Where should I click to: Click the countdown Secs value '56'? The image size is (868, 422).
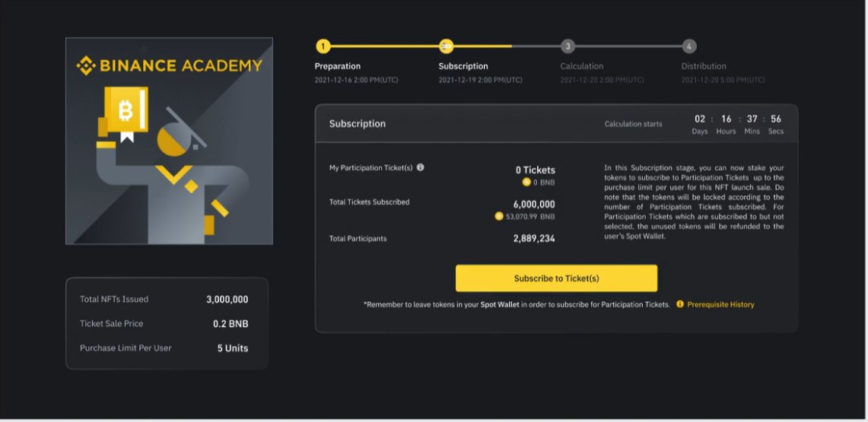[775, 119]
